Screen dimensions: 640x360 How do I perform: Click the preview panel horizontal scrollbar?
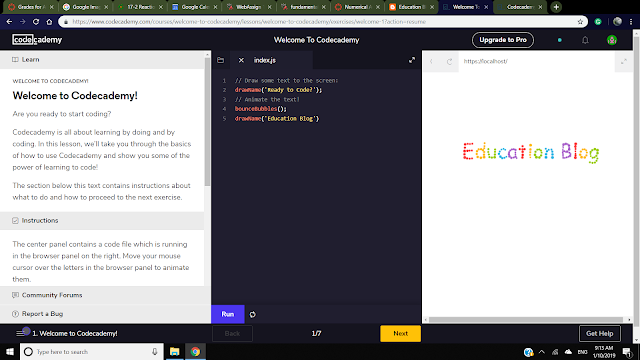pos(526,320)
